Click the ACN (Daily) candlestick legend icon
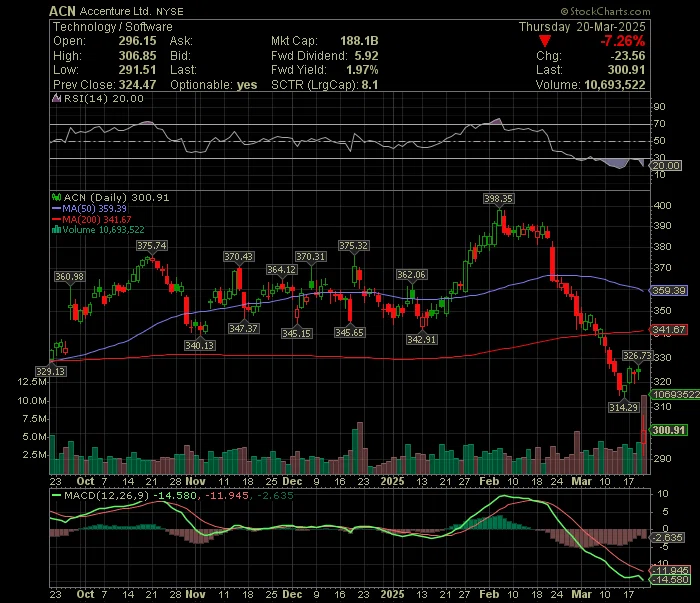700x603 pixels. (56, 197)
